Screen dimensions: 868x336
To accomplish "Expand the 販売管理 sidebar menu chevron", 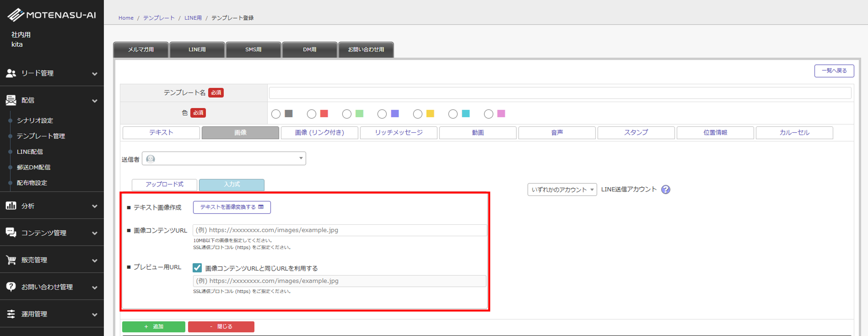I will (x=95, y=260).
